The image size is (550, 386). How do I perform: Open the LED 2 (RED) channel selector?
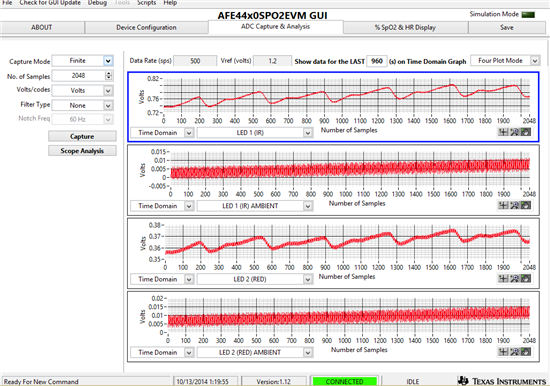[255, 279]
